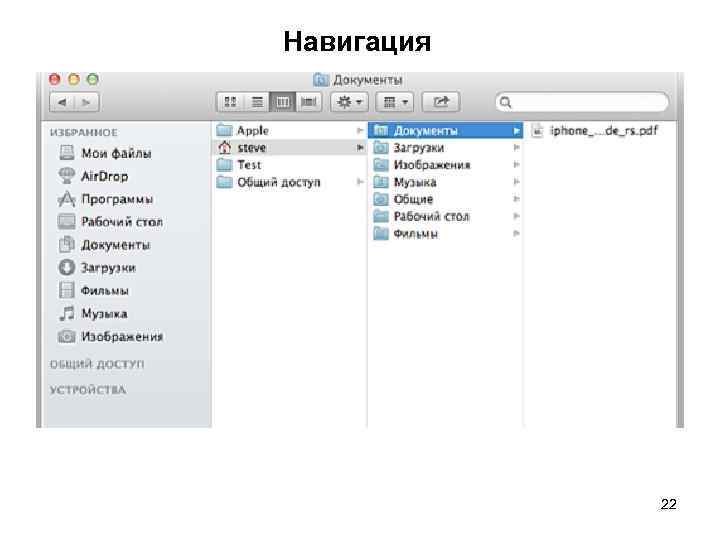Select Музыка folder in second column

click(445, 182)
